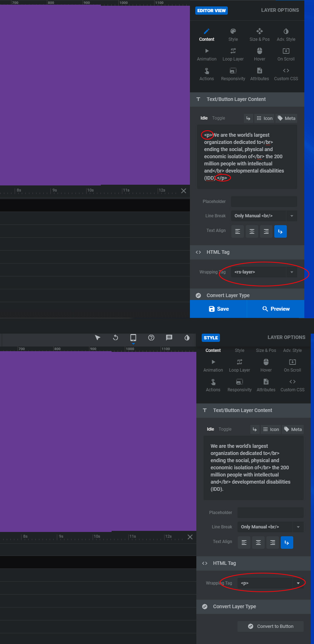Select the arrow pointer tool in the toolbar
314x644 pixels.
[x=98, y=338]
